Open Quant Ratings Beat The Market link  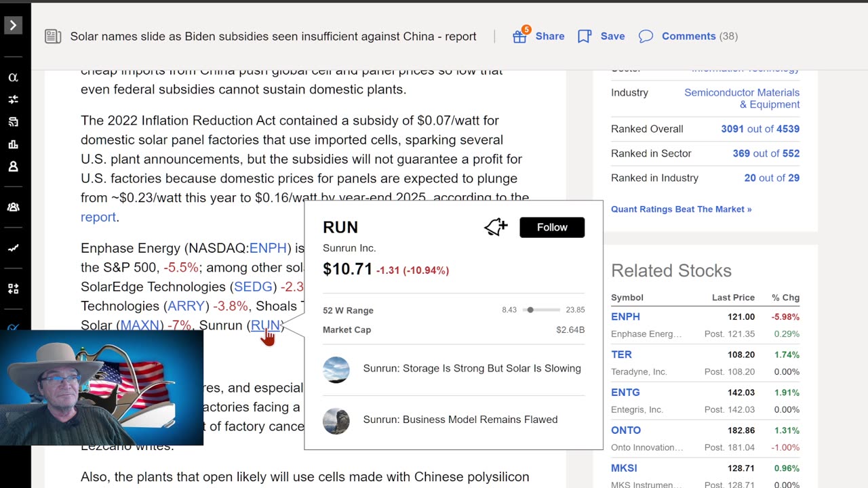682,209
